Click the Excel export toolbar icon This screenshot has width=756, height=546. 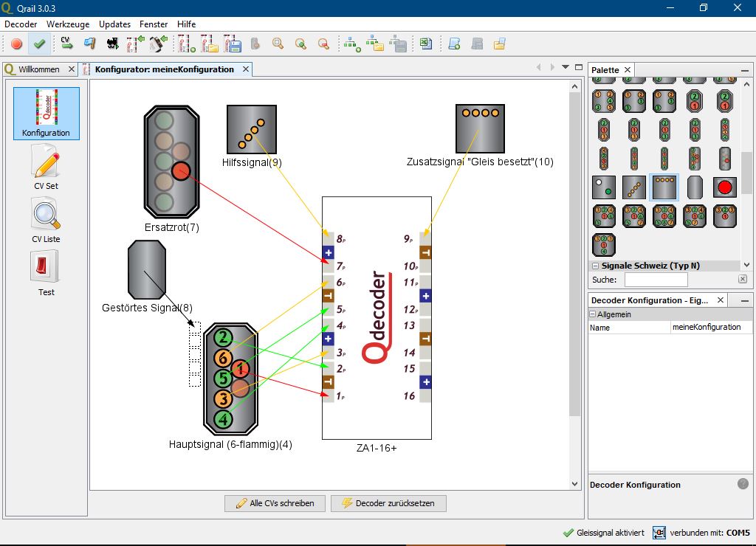pos(426,44)
